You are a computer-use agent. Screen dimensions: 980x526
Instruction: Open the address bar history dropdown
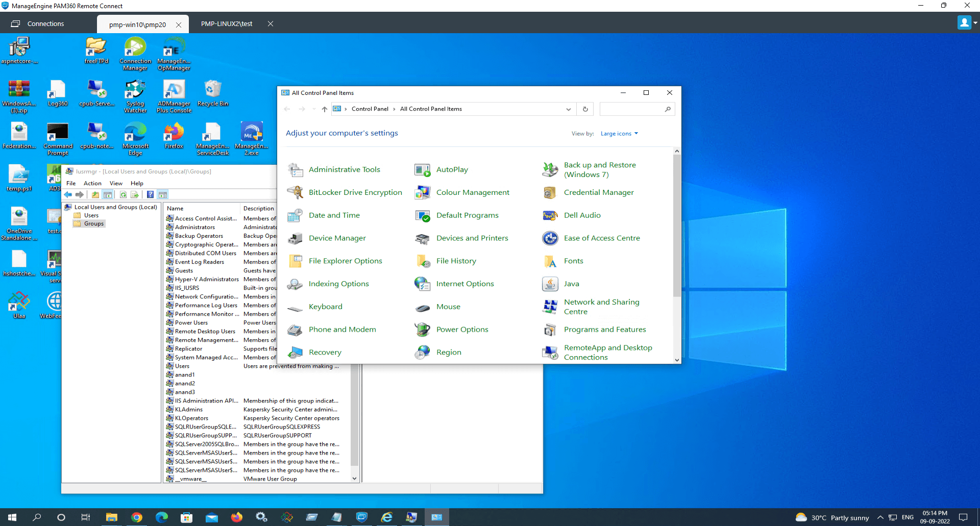tap(568, 109)
